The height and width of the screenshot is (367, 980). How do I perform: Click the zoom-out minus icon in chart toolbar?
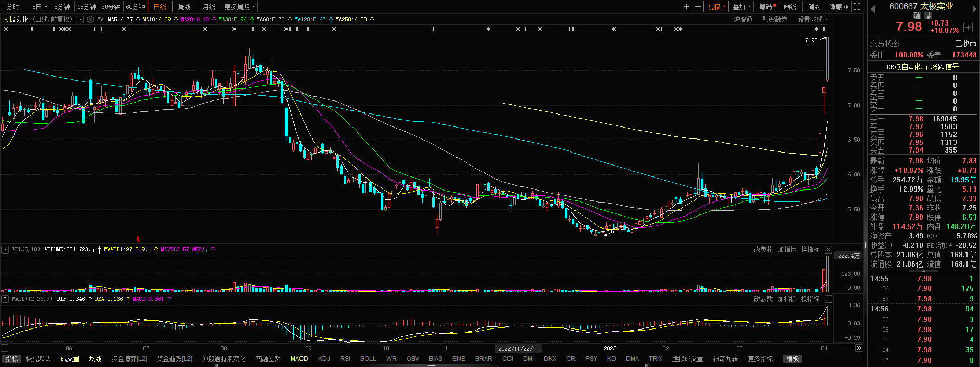point(698,7)
